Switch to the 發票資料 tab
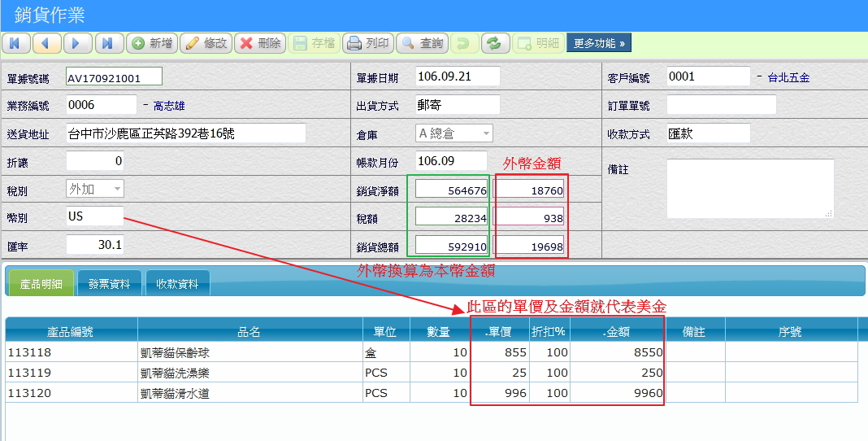 [x=109, y=284]
